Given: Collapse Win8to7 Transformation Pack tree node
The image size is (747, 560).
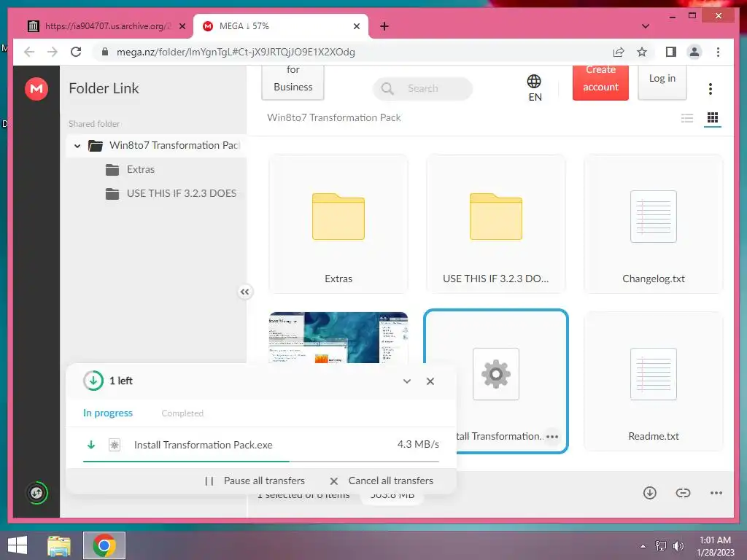Looking at the screenshot, I should click(77, 146).
